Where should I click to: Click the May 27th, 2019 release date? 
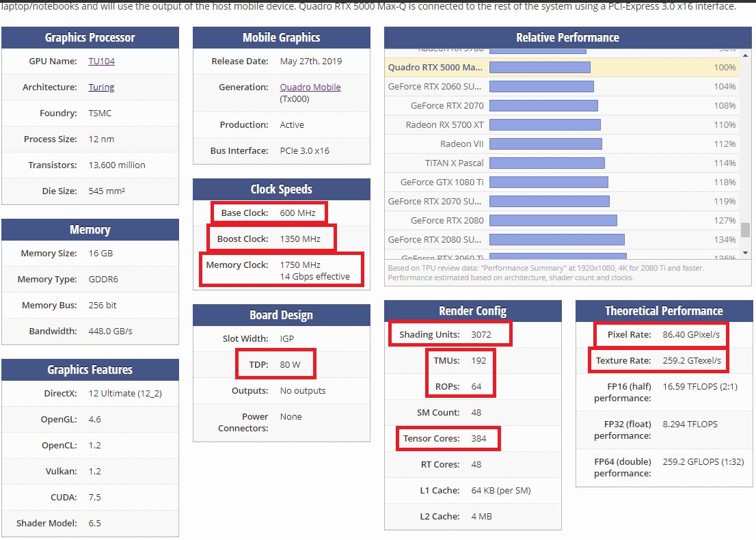(x=311, y=62)
